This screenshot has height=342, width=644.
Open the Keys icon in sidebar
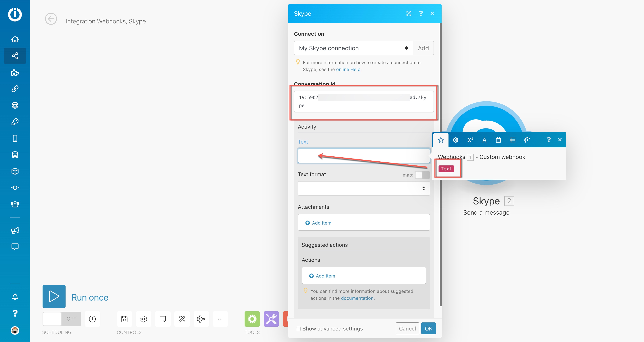(x=15, y=122)
